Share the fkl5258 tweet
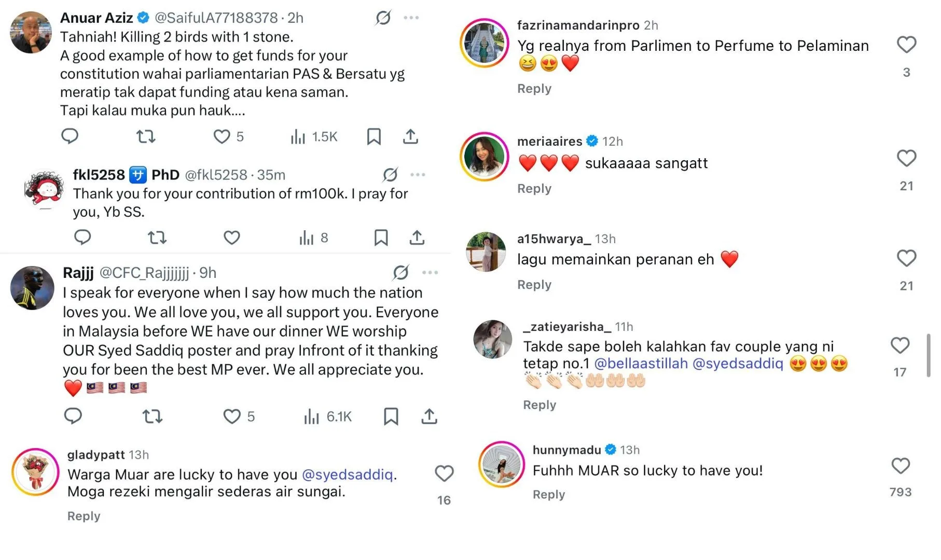The height and width of the screenshot is (560, 941). 417,237
